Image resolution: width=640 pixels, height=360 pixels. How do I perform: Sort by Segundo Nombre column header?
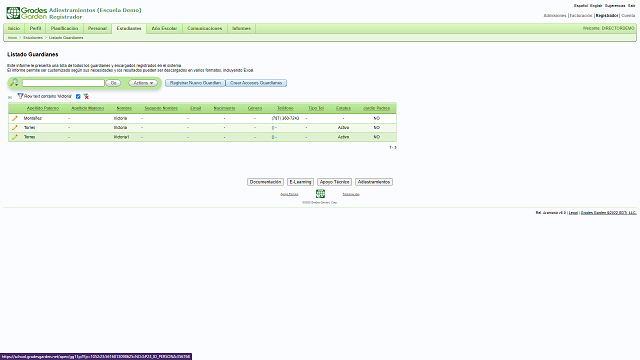tap(161, 108)
